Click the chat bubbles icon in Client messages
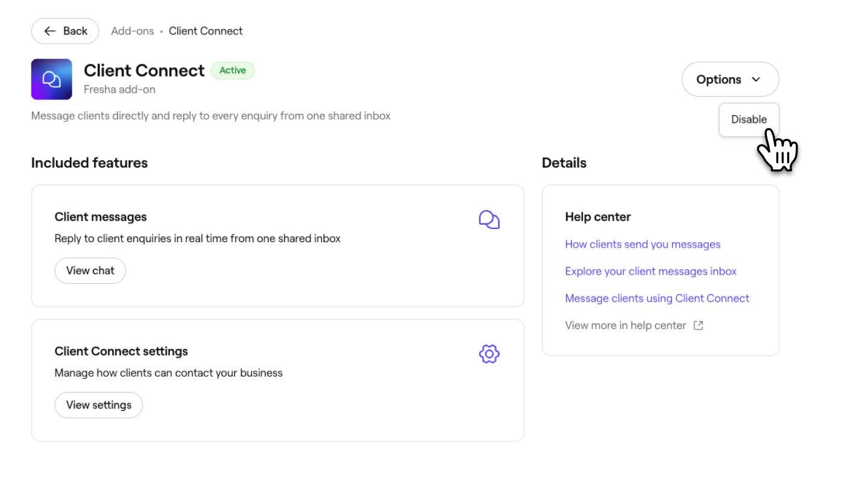The width and height of the screenshot is (868, 482). coord(489,220)
